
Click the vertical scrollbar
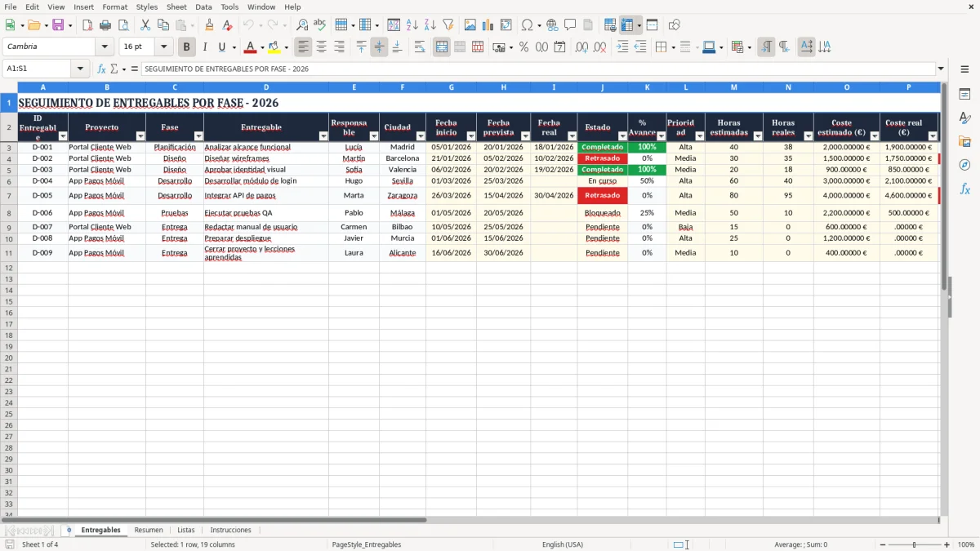944,298
